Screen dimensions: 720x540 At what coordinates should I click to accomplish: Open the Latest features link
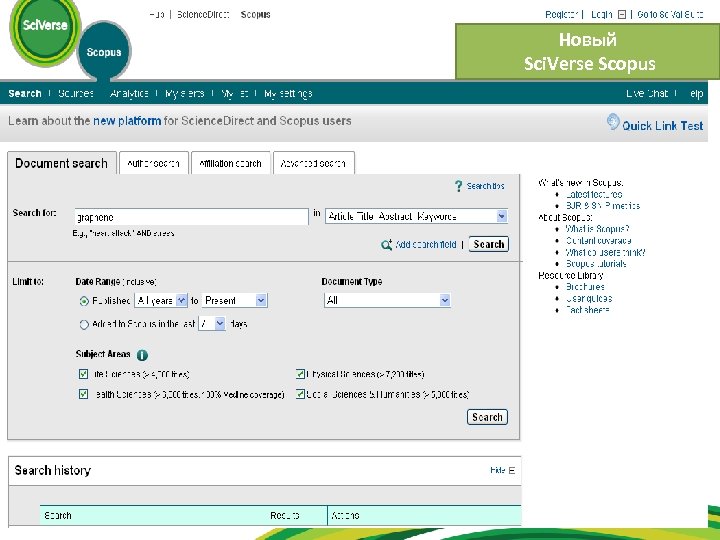coord(594,194)
